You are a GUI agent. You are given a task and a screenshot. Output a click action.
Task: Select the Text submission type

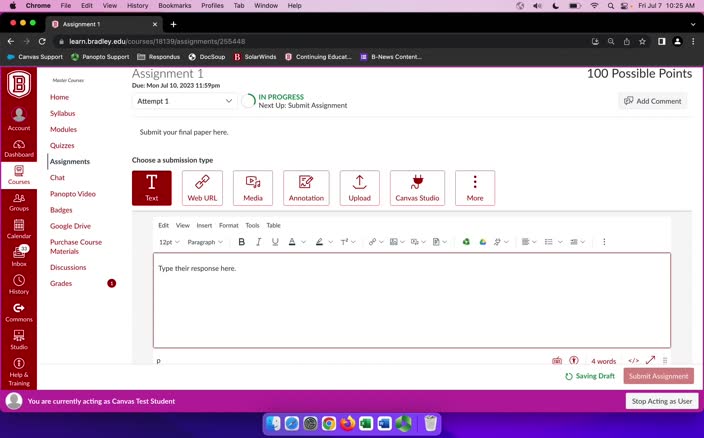(x=152, y=188)
